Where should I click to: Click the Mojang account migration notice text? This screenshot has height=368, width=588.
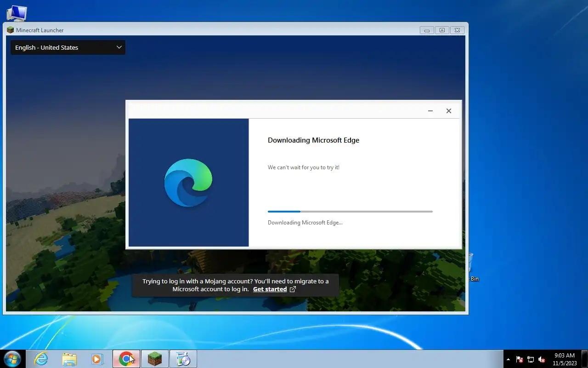235,285
